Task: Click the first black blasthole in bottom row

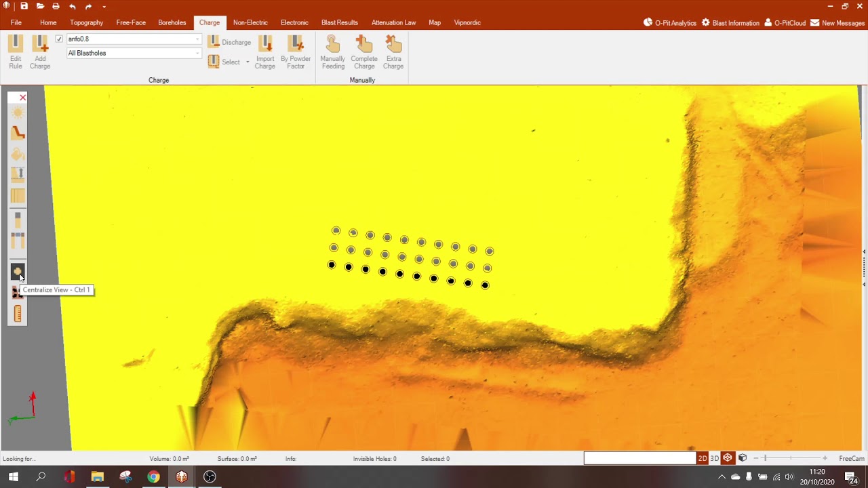Action: point(332,265)
